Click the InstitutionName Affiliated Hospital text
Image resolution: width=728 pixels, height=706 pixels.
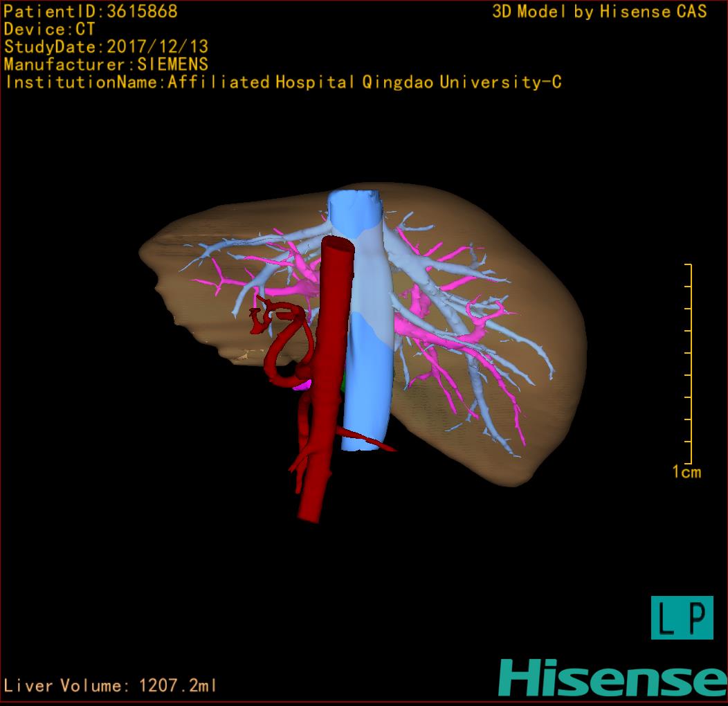[x=283, y=82]
